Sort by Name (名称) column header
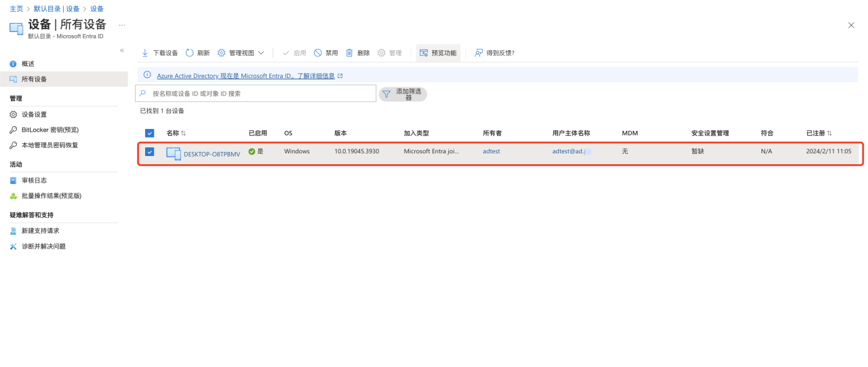Viewport: 868px width, 367px height. click(x=176, y=133)
